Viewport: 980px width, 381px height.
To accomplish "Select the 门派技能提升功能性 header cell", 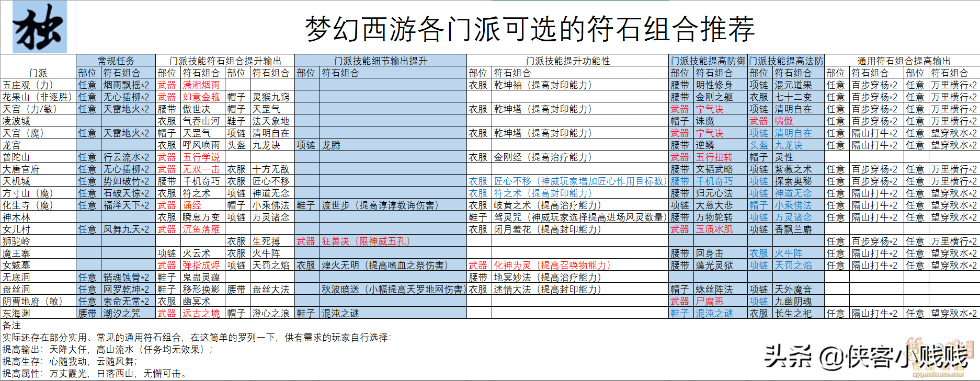I will 568,61.
